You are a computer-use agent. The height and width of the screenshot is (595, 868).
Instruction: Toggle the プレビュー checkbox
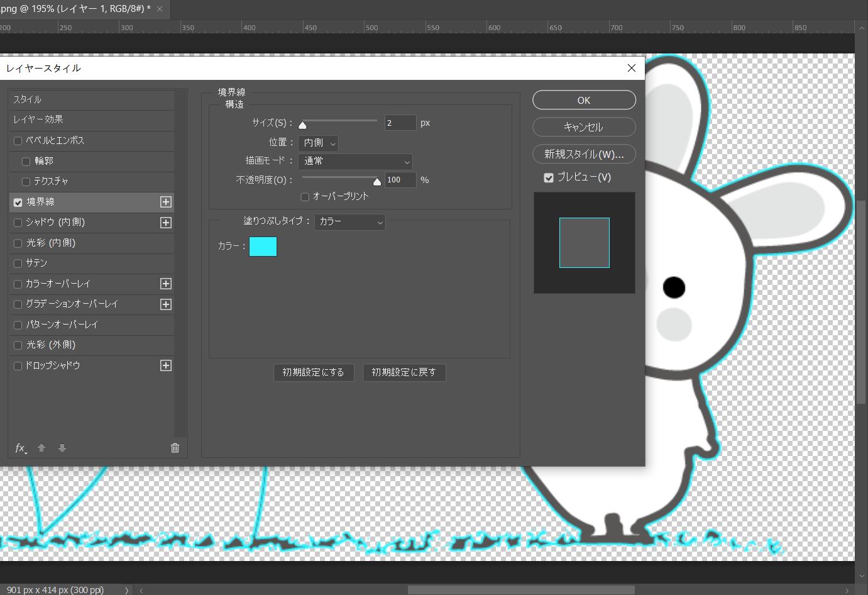[x=549, y=178]
